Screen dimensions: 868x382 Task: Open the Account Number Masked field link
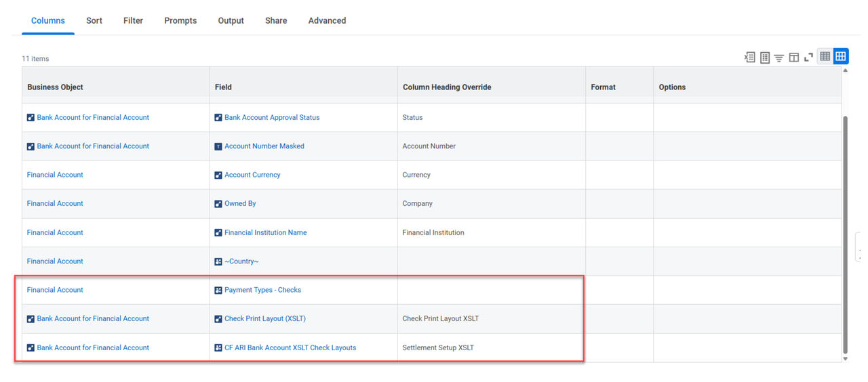coord(264,146)
